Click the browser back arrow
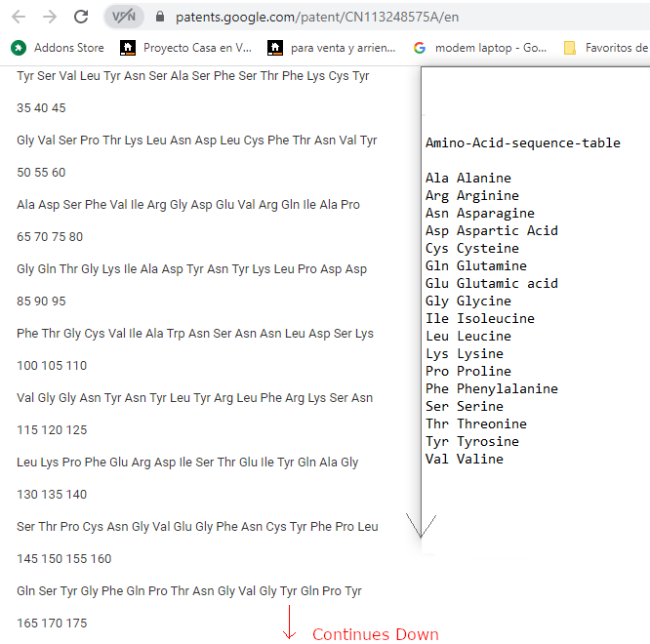This screenshot has height=644, width=650. tap(19, 17)
